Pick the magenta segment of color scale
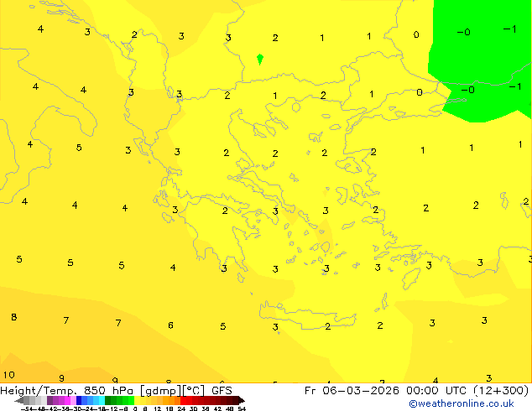 [67, 400]
